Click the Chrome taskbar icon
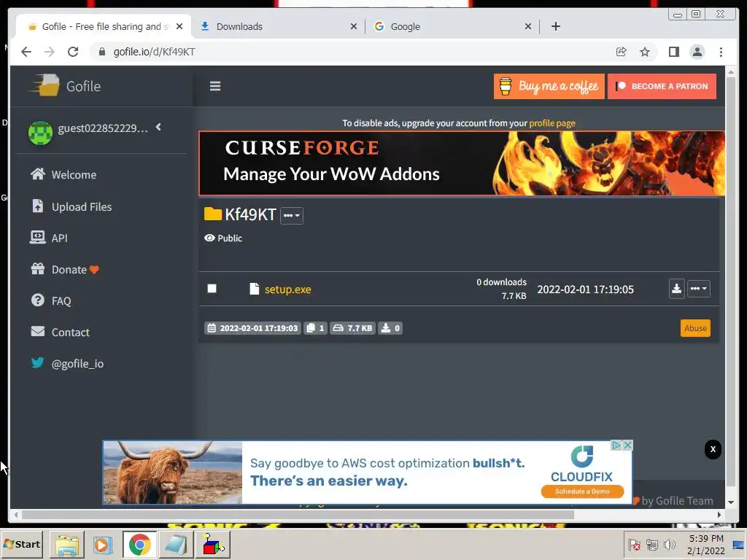This screenshot has width=747, height=560. pyautogui.click(x=139, y=544)
